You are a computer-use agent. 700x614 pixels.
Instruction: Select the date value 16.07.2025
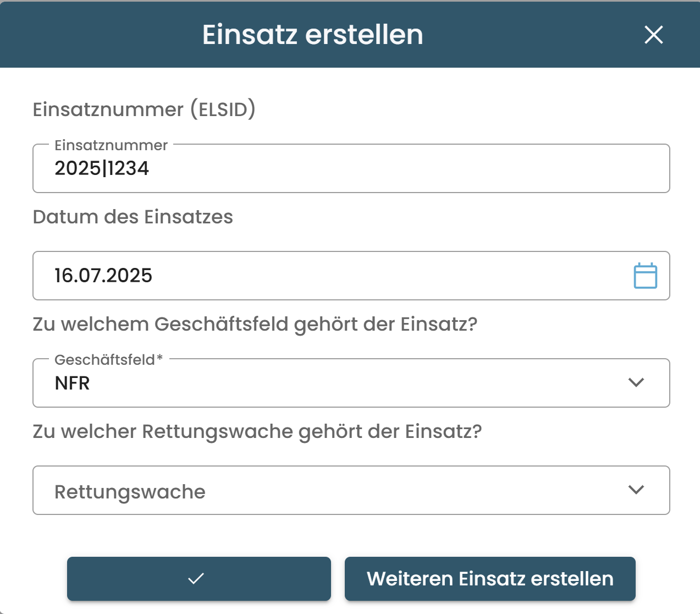pos(103,276)
